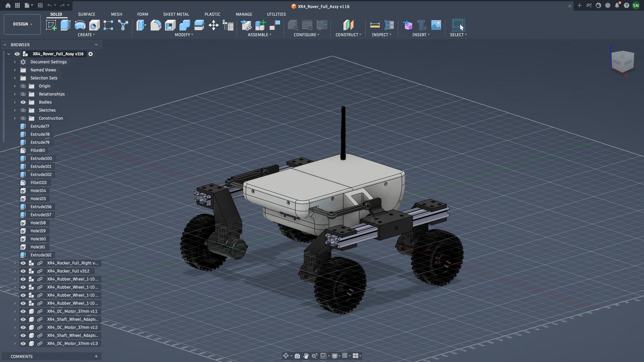Click the Save icon

[x=40, y=5]
